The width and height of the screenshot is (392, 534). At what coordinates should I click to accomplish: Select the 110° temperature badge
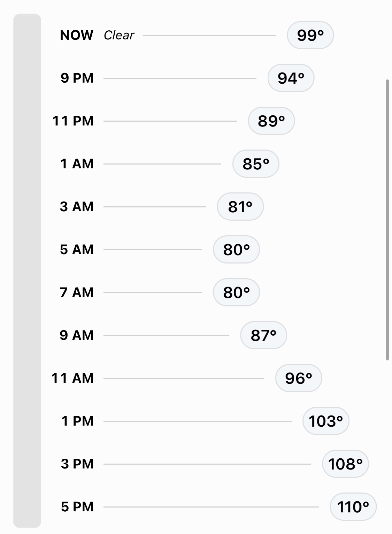click(353, 507)
